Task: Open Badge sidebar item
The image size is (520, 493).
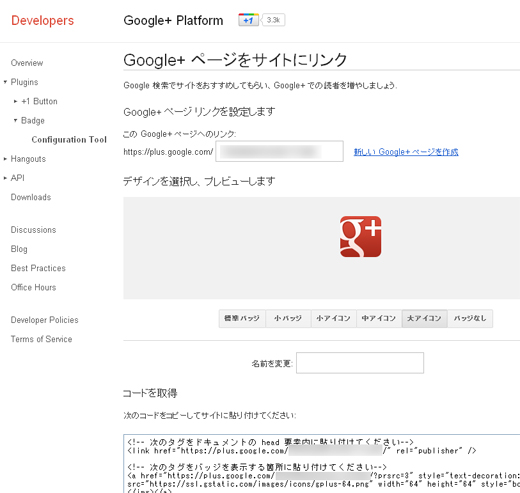Action: click(33, 120)
